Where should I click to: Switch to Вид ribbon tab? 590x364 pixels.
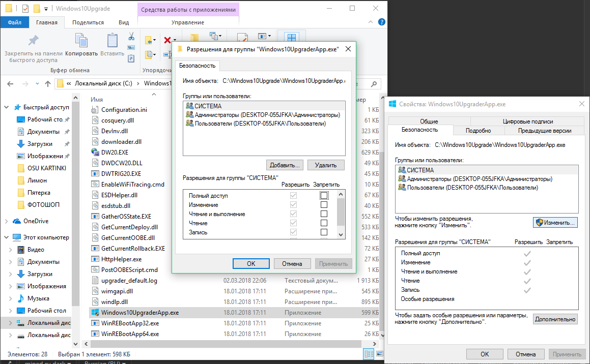[x=124, y=22]
